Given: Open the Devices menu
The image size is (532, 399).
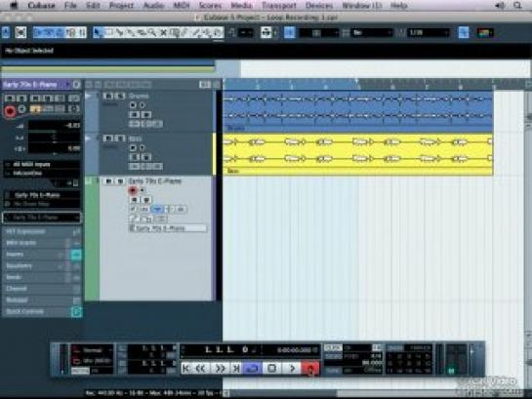Looking at the screenshot, I should (x=319, y=6).
